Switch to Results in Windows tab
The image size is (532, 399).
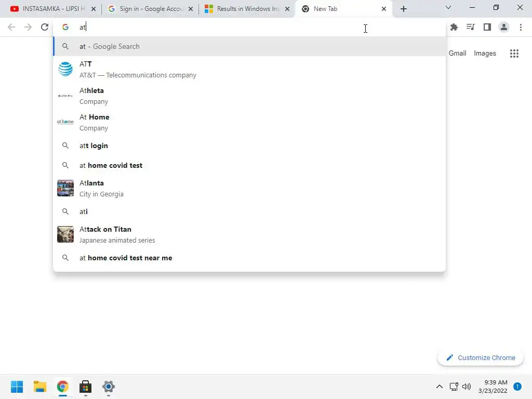click(247, 9)
